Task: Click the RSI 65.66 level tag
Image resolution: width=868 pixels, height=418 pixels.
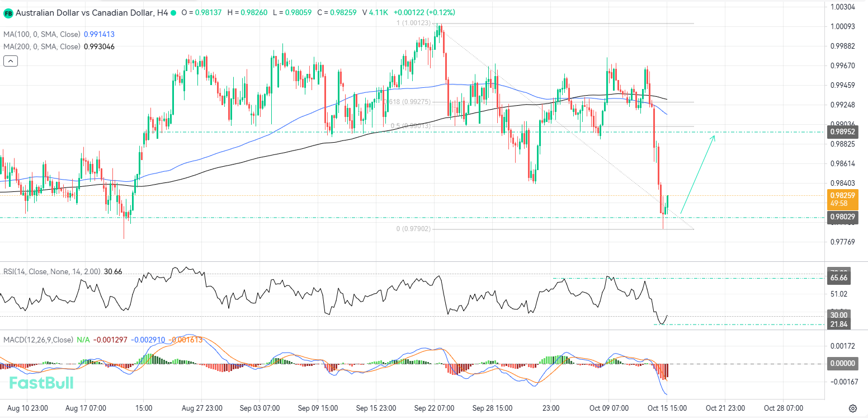Action: pyautogui.click(x=839, y=278)
